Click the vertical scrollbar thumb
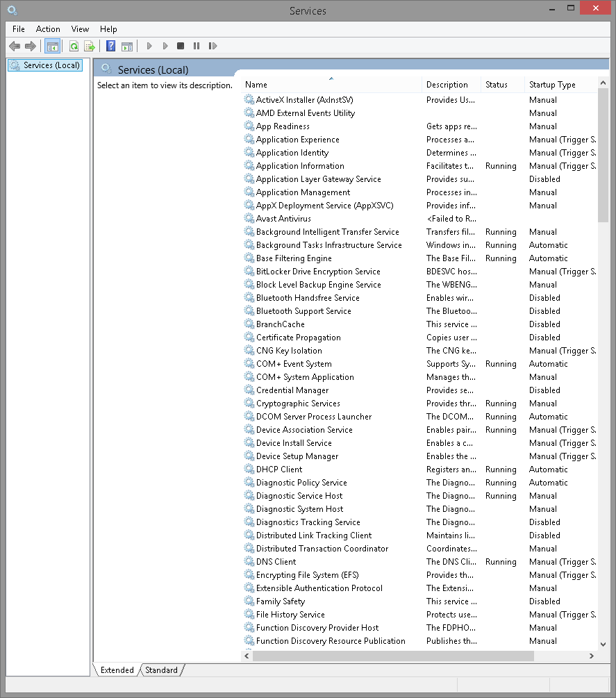The height and width of the screenshot is (698, 616). 603,155
